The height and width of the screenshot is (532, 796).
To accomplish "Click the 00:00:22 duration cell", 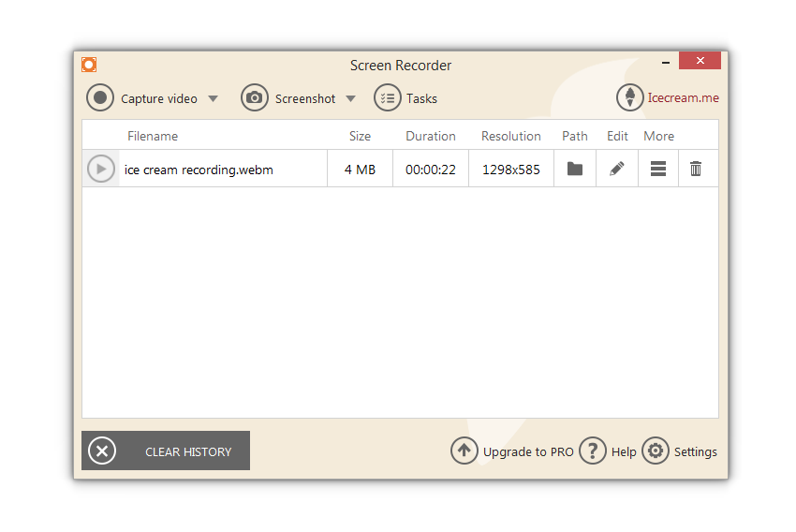I will (x=431, y=170).
